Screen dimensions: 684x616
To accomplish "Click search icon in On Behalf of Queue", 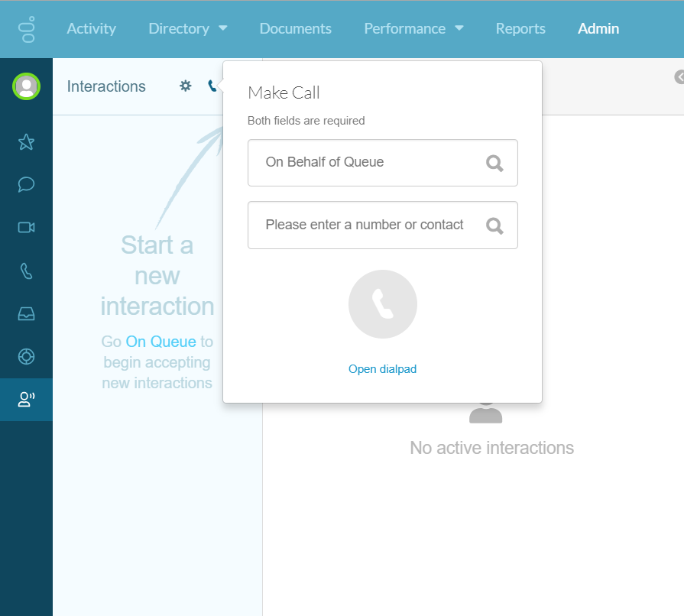I will (x=494, y=163).
